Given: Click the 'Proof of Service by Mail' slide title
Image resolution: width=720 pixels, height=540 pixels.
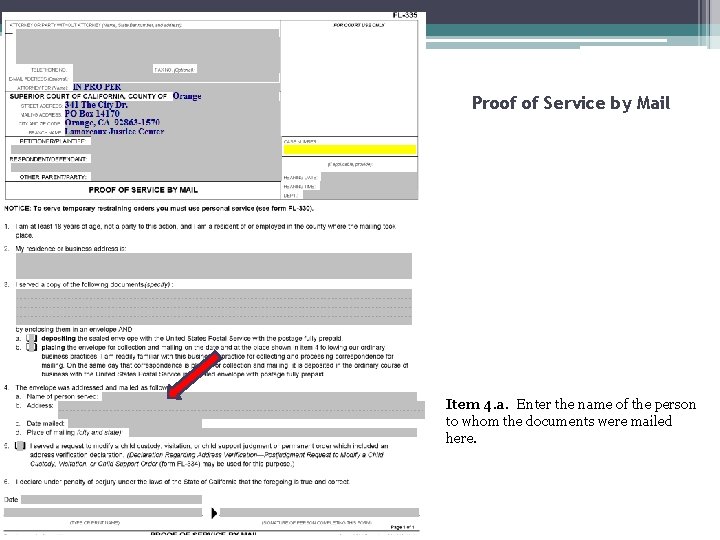Looking at the screenshot, I should pos(571,103).
